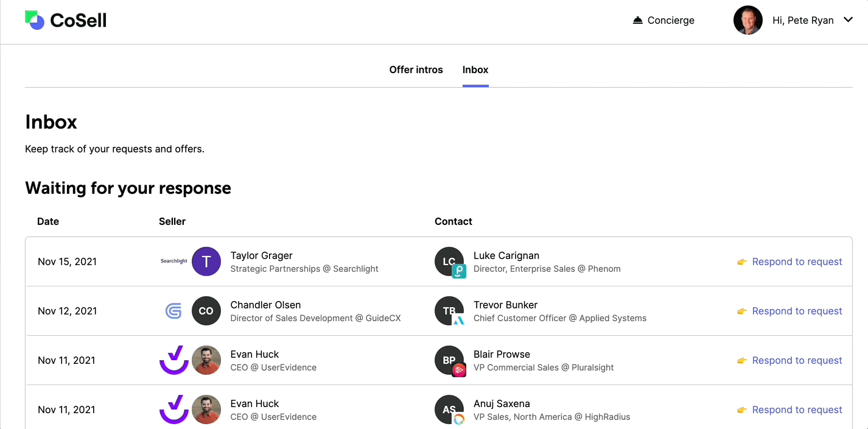
Task: Click 'Strategic Partnerships @ Searchlight' subtitle
Action: (304, 269)
